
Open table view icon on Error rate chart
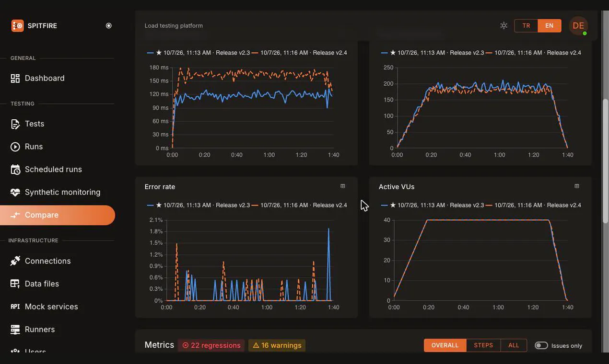click(x=342, y=186)
